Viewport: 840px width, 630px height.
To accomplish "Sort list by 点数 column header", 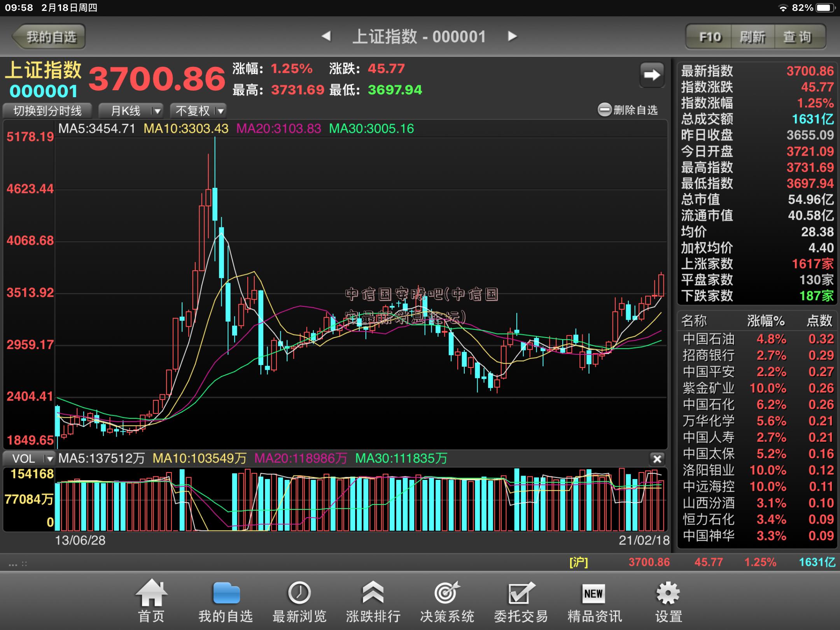I will point(820,321).
